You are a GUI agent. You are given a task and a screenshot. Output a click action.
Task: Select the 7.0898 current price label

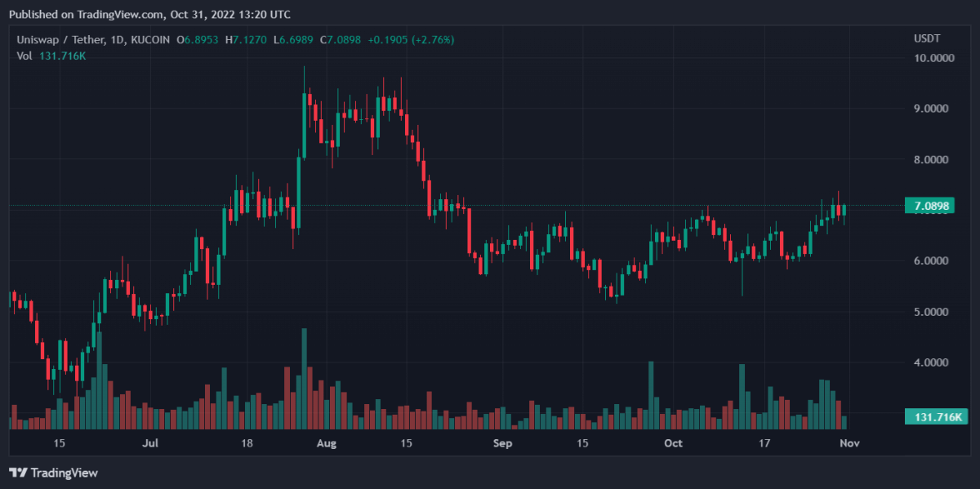coord(931,206)
